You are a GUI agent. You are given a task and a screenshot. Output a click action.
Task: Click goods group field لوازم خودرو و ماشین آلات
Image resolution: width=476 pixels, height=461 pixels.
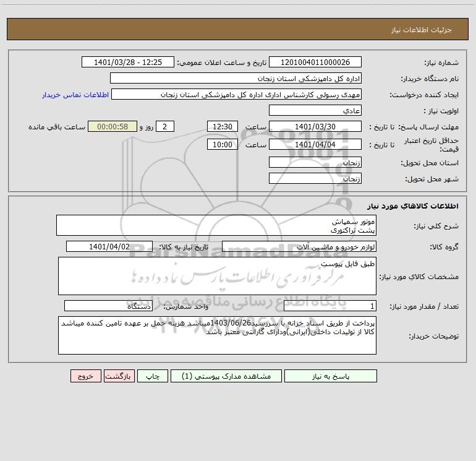coord(299,246)
